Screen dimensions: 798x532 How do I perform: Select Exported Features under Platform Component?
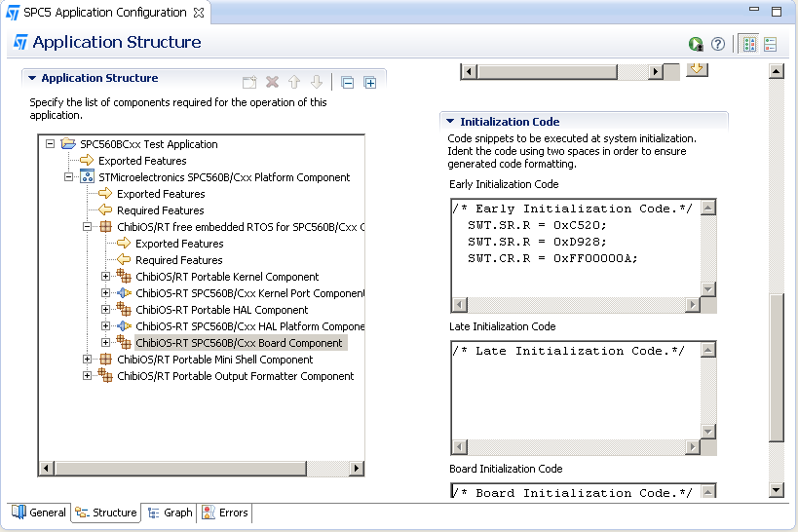pos(161,194)
